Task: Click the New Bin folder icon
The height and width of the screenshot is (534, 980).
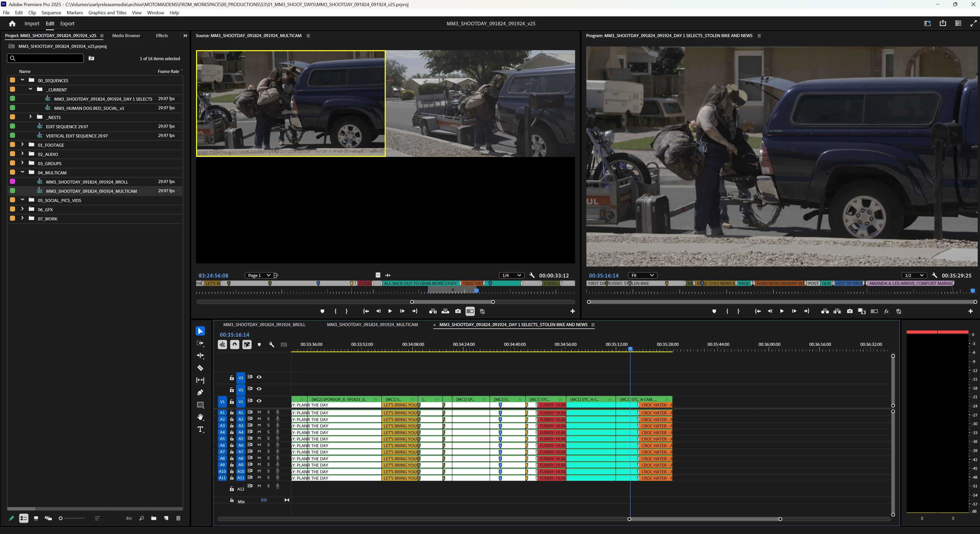Action: pos(153,518)
